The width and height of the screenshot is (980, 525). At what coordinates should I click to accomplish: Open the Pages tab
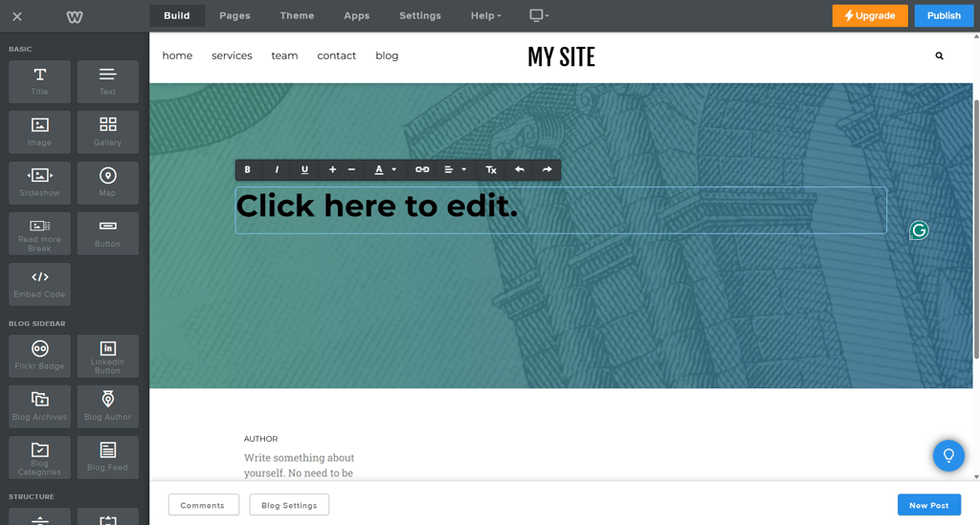tap(235, 15)
